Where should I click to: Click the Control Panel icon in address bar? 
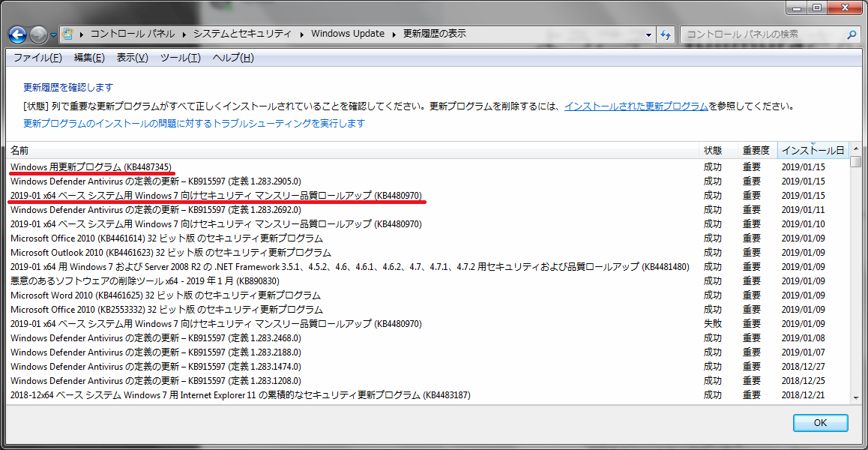click(67, 34)
